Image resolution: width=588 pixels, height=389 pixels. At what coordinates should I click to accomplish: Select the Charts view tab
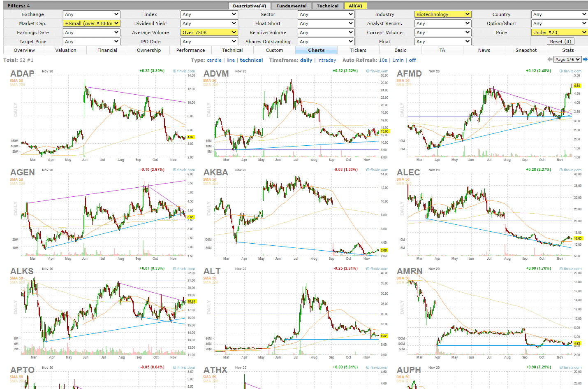point(317,50)
